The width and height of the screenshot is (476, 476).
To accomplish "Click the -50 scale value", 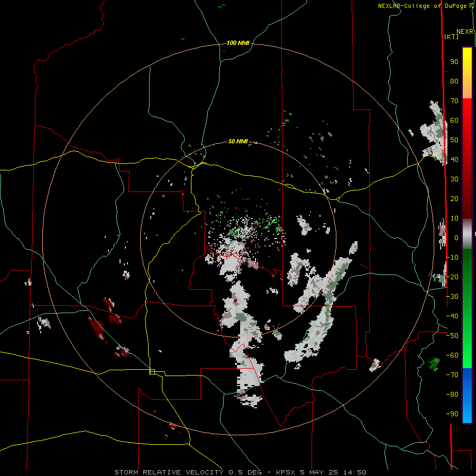I will pyautogui.click(x=452, y=336).
